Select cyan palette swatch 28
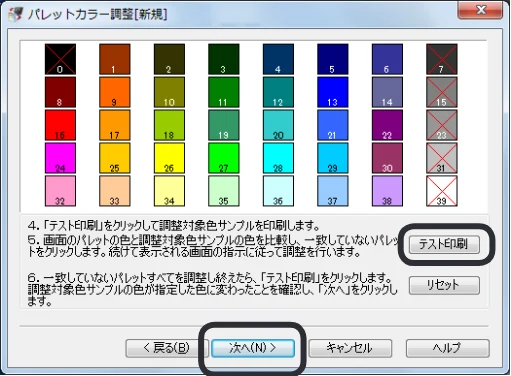This screenshot has height=376, width=511. [278, 158]
